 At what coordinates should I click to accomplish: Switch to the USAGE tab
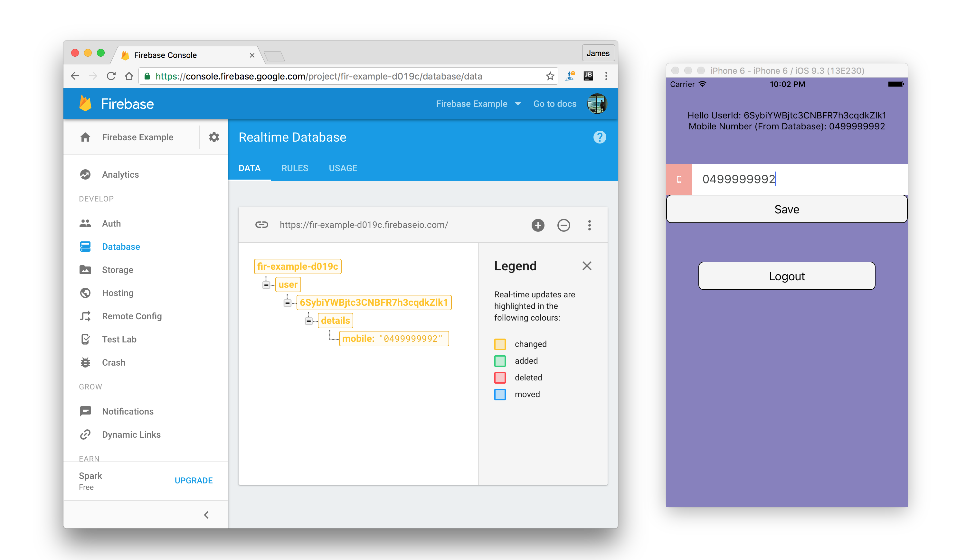click(343, 168)
